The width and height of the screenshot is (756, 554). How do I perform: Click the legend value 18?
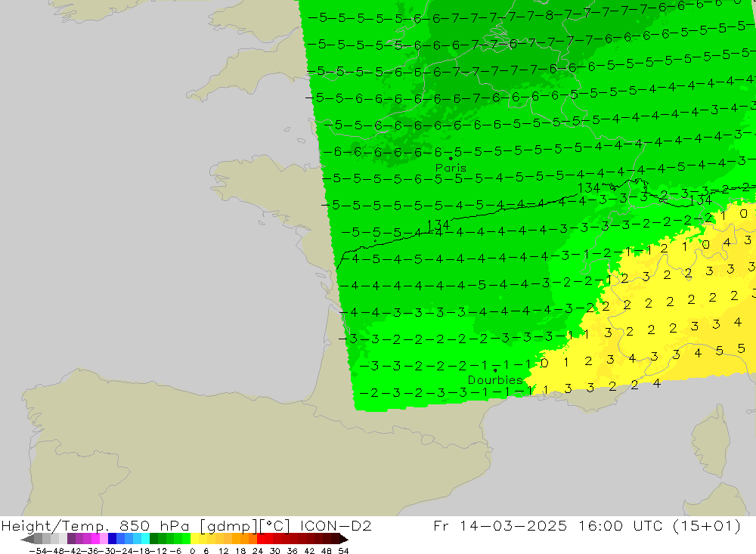pos(240,551)
